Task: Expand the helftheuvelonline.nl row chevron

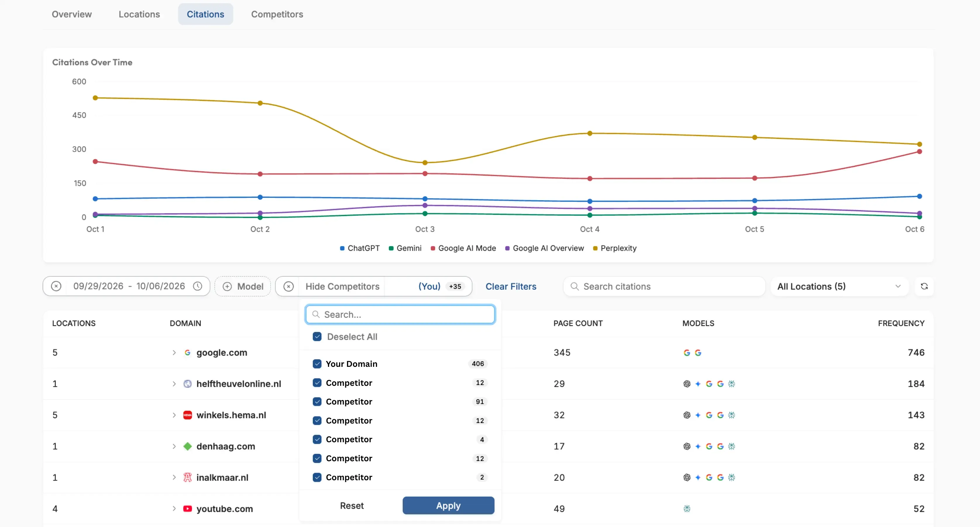Action: pos(174,384)
